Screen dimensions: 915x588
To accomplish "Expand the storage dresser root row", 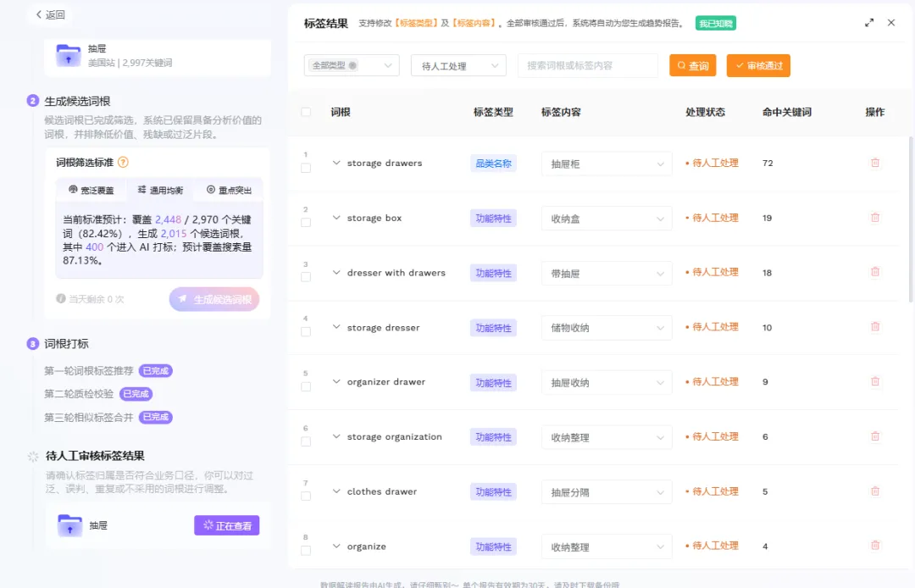I will pyautogui.click(x=336, y=327).
